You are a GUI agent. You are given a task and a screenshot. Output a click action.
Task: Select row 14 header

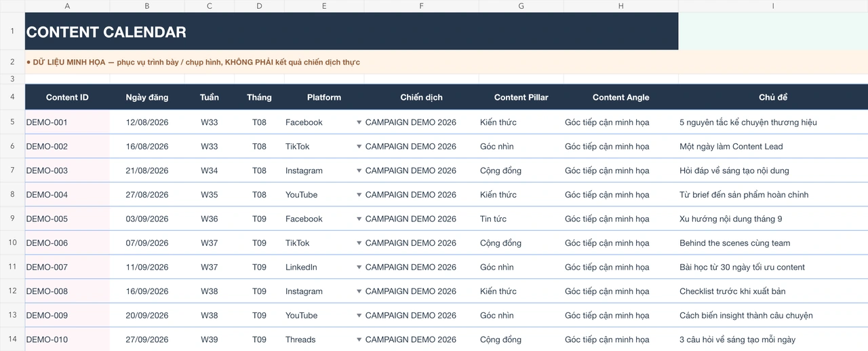click(x=12, y=339)
